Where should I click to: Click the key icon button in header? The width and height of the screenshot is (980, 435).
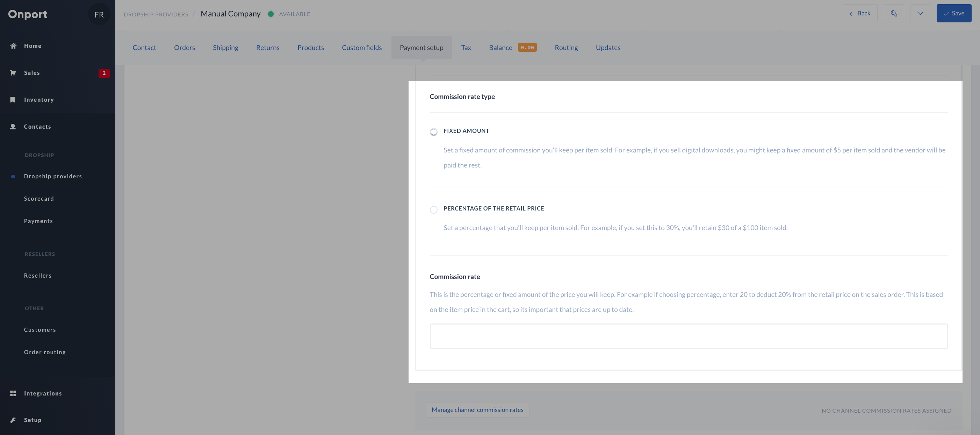894,13
